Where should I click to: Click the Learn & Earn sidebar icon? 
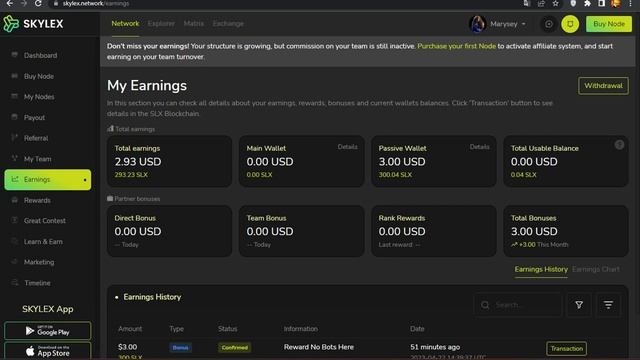[14, 241]
